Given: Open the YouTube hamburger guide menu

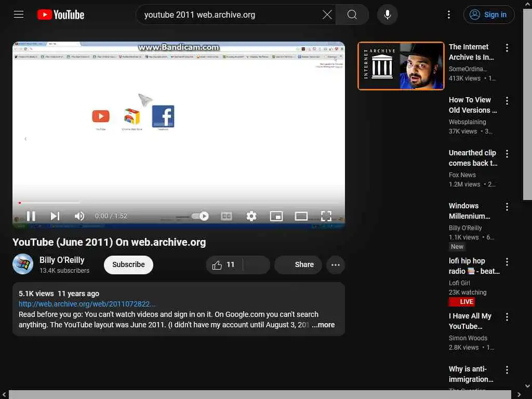Looking at the screenshot, I should click(19, 15).
